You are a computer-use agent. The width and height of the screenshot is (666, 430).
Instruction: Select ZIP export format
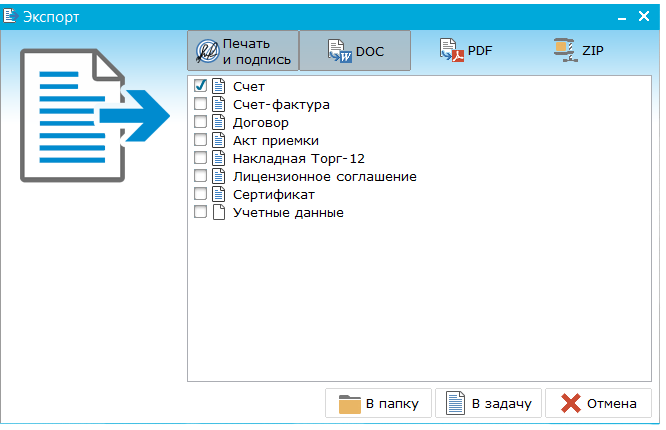[579, 51]
